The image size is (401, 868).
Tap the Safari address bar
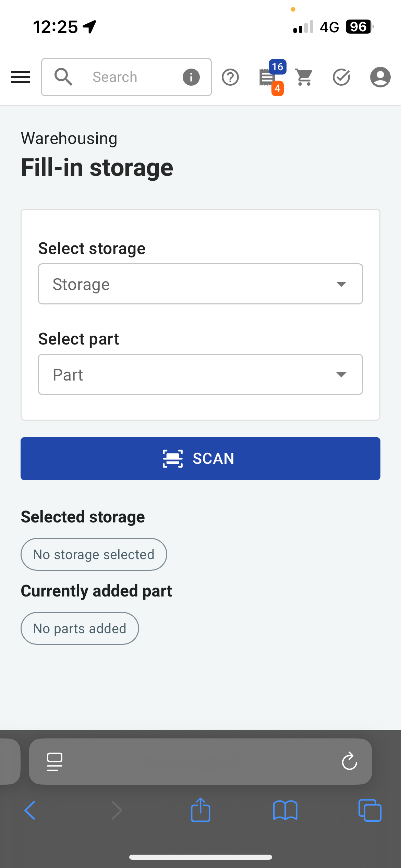click(199, 761)
